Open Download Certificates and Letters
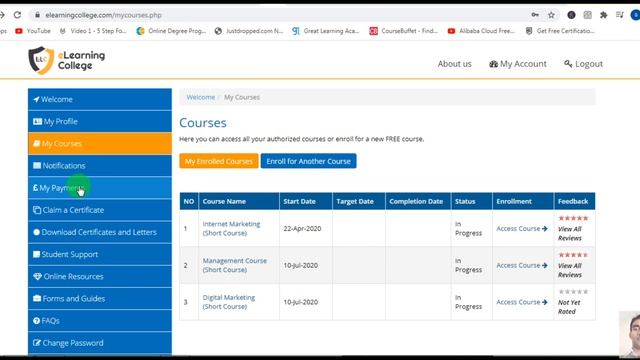 point(100,232)
